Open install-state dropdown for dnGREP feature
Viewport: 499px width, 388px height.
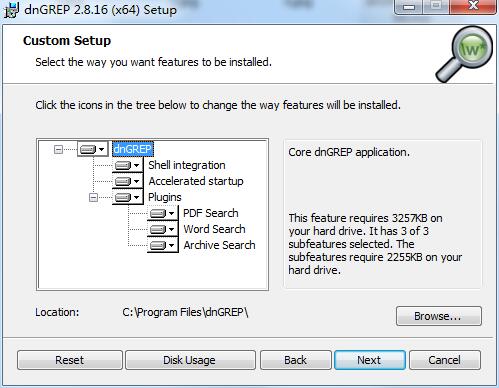pyautogui.click(x=93, y=149)
